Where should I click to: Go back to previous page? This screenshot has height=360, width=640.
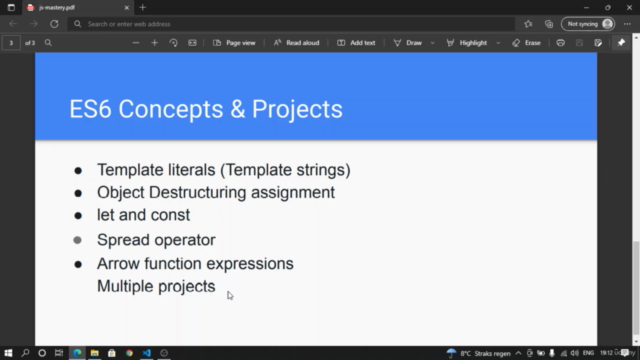pos(13,24)
